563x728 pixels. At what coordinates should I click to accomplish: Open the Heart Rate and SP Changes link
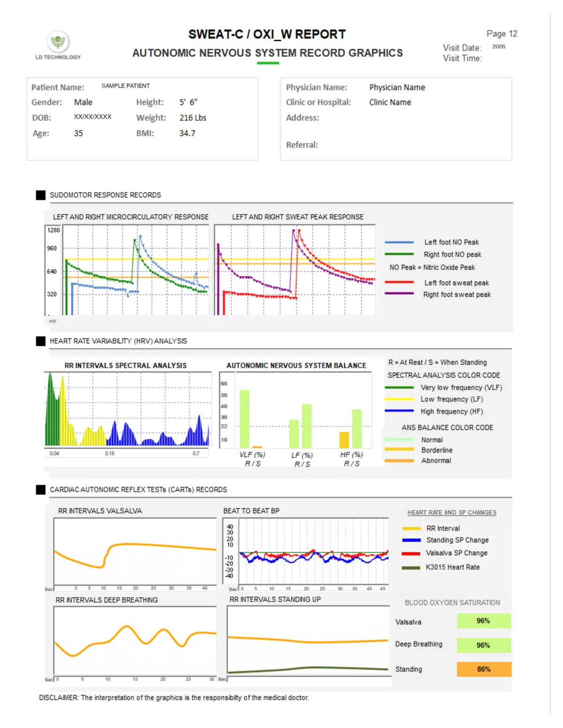point(452,513)
